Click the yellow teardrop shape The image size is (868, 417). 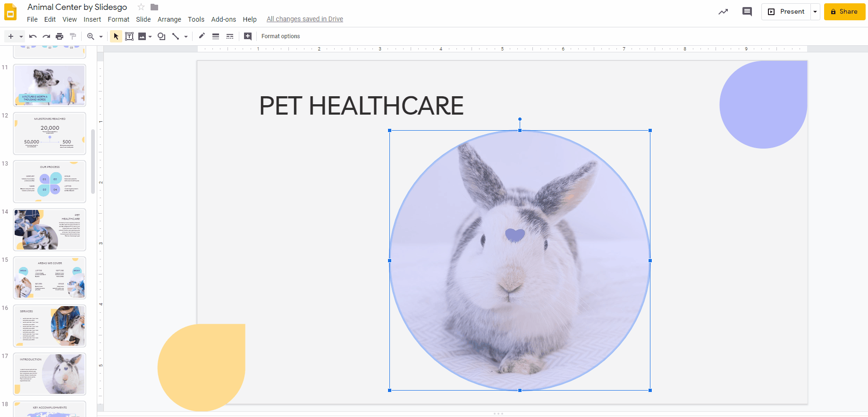(202, 367)
